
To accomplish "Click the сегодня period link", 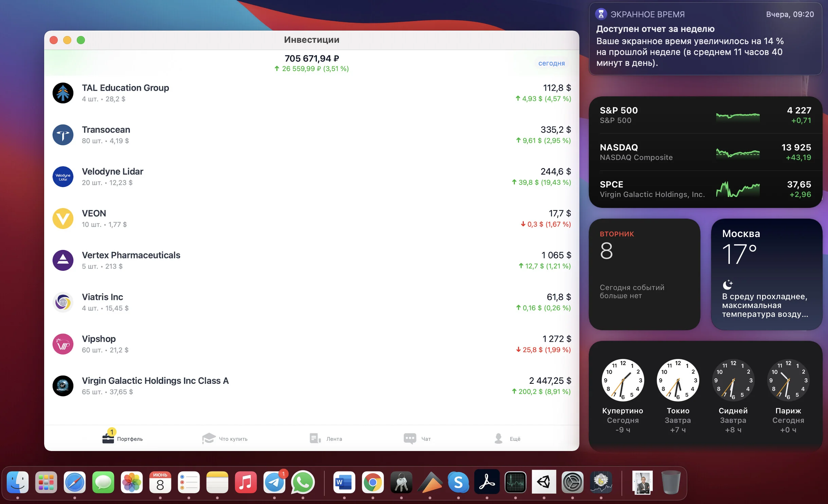I will pos(552,63).
